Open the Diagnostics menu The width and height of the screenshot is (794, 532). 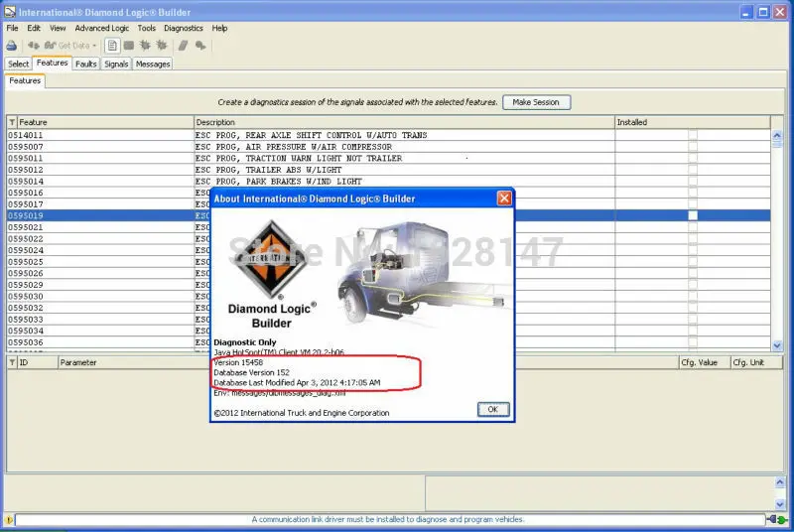pos(184,29)
